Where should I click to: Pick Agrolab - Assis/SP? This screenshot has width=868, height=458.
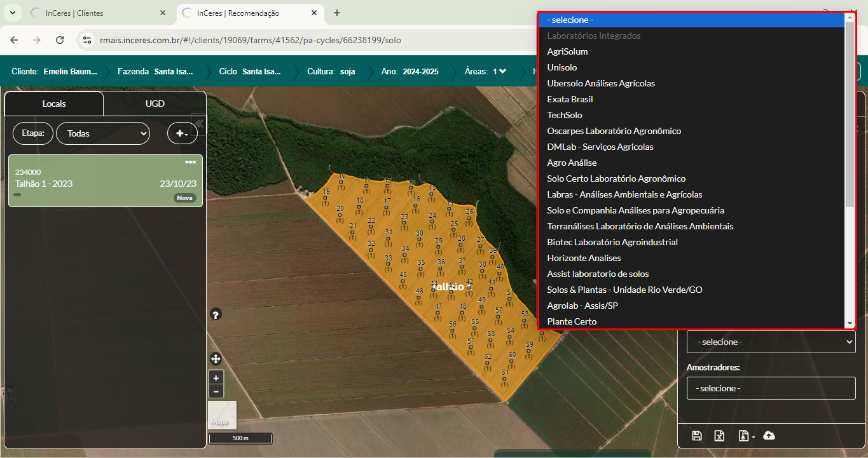(x=692, y=306)
